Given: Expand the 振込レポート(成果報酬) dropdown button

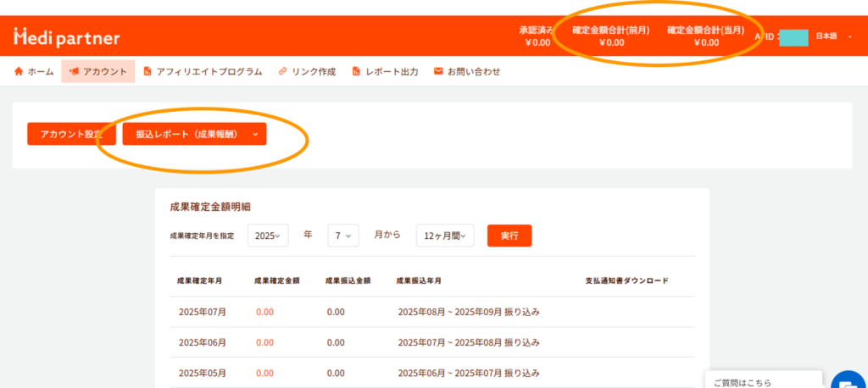Looking at the screenshot, I should click(x=194, y=134).
